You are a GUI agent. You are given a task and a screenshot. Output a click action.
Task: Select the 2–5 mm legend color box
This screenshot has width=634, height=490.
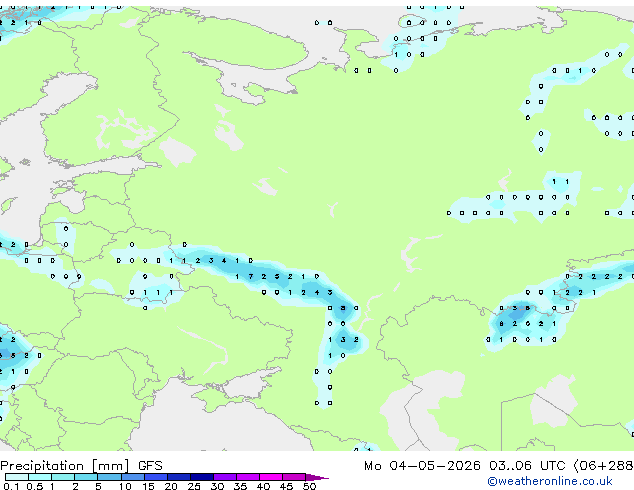86,477
